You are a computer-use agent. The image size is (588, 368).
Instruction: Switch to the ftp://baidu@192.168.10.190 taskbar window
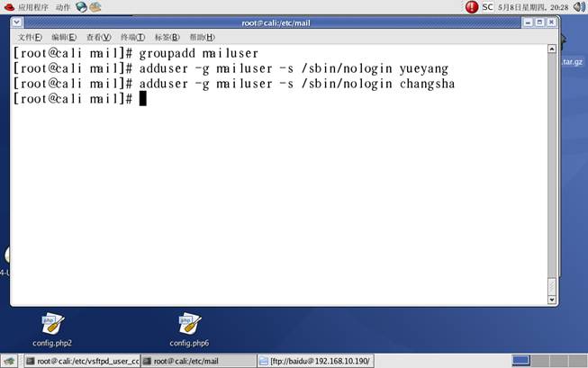pos(315,361)
